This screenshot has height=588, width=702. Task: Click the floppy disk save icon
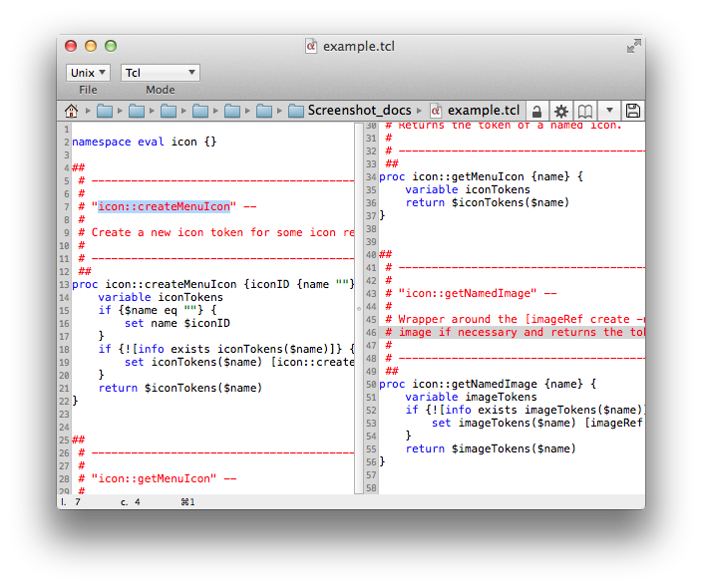click(x=633, y=111)
